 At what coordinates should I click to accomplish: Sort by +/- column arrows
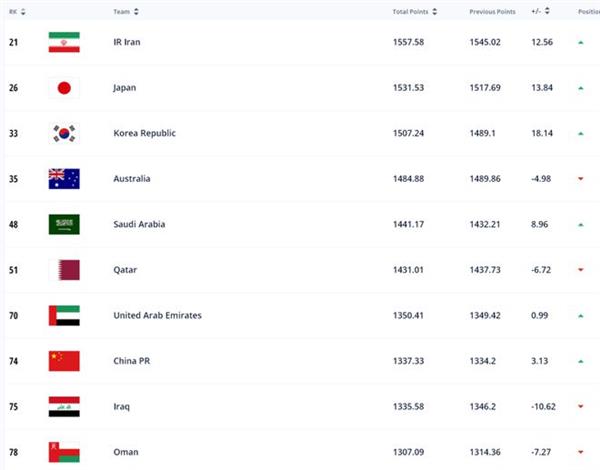(x=547, y=11)
